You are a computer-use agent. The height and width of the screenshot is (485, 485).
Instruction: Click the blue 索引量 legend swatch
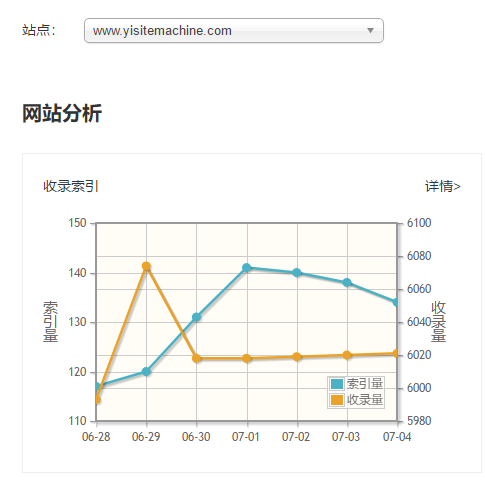(x=337, y=384)
